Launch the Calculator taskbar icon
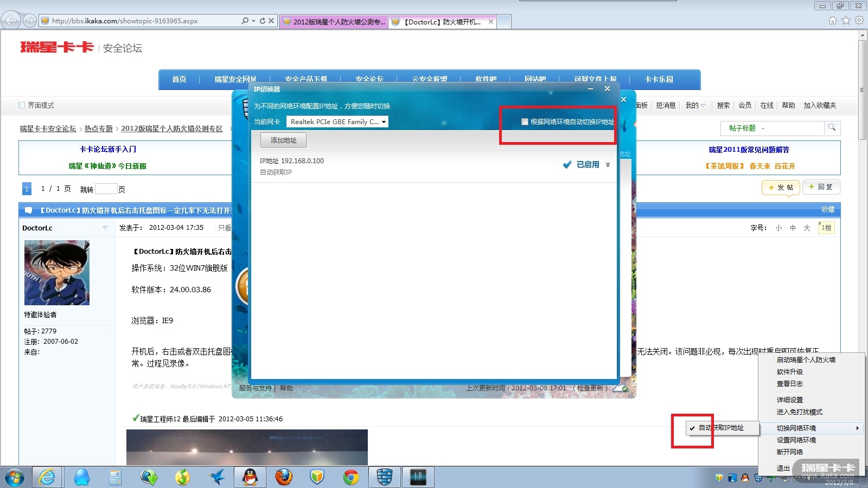Viewport: 868px width, 488px height. [x=115, y=477]
